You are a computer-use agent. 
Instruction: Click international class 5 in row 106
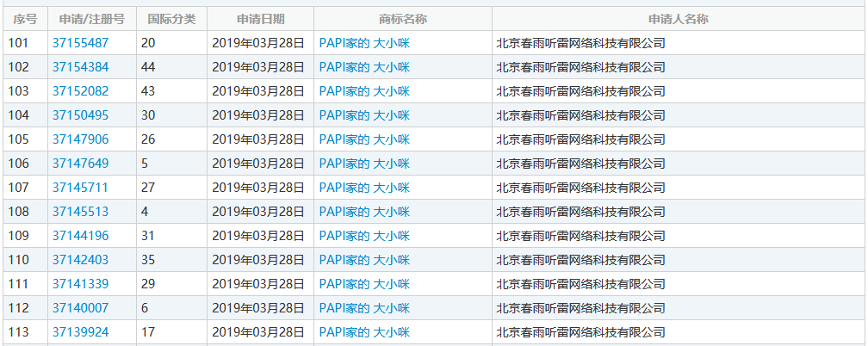pyautogui.click(x=145, y=164)
